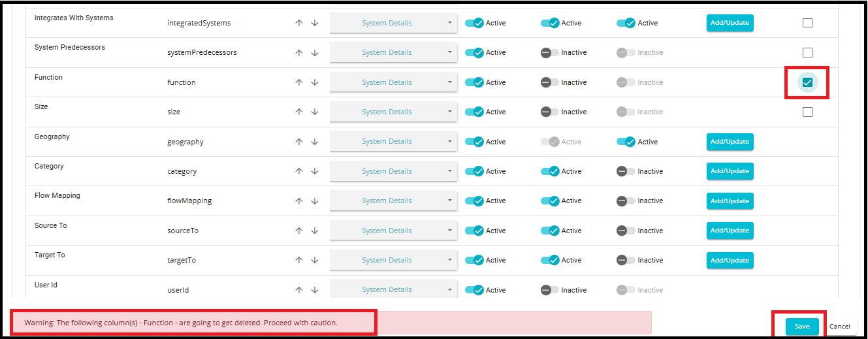Open System Details dropdown for size row

(393, 112)
